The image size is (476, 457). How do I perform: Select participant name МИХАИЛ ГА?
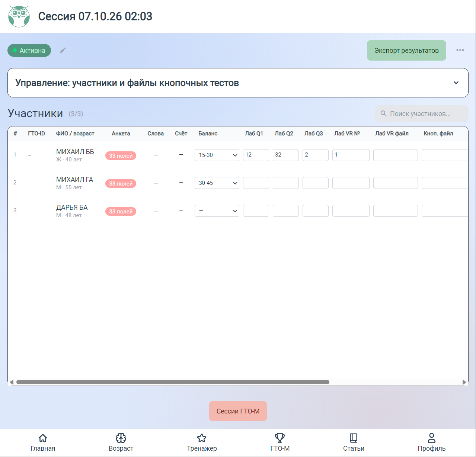pyautogui.click(x=74, y=180)
